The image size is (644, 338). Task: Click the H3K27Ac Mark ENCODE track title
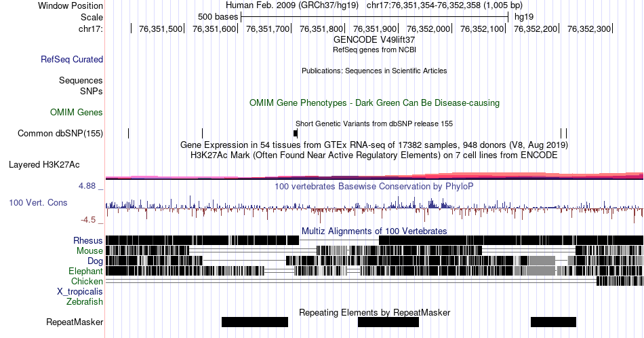(374, 155)
